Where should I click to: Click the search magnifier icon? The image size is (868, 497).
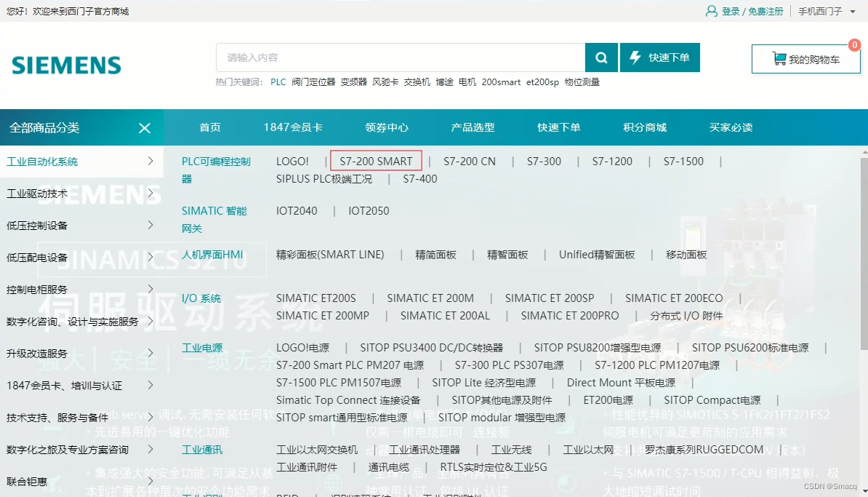click(601, 57)
